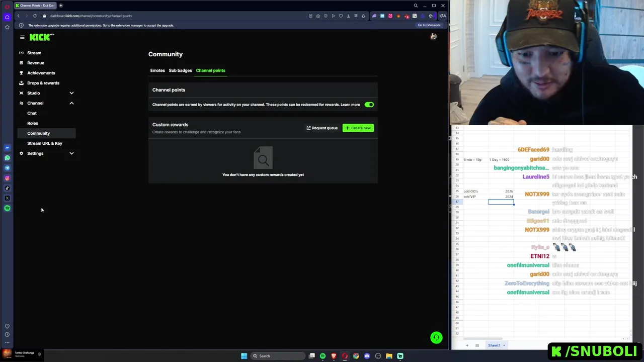Go back with the browser back arrow
This screenshot has height=362, width=644.
click(x=19, y=16)
